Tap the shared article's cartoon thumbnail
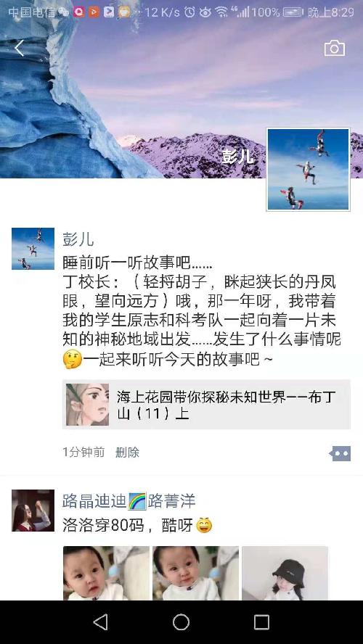Viewport: 363px width, 644px height. coord(88,405)
